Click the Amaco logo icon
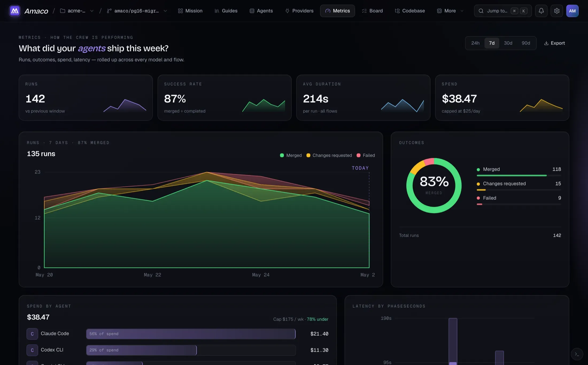This screenshot has height=365, width=588. click(15, 11)
